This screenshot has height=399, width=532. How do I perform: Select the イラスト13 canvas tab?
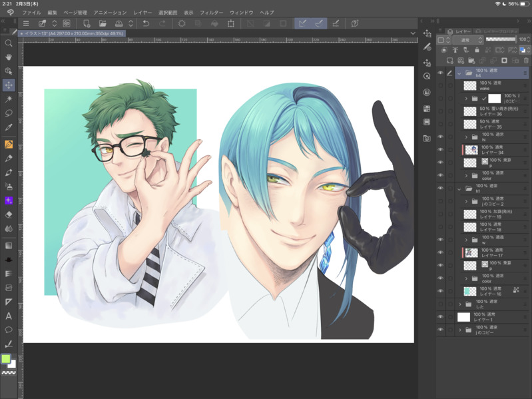click(73, 33)
